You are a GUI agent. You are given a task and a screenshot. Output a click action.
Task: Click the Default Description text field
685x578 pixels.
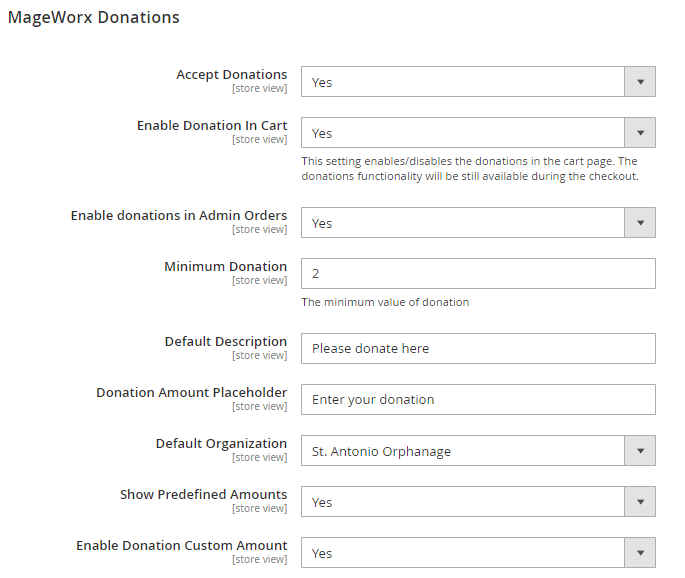pos(478,348)
